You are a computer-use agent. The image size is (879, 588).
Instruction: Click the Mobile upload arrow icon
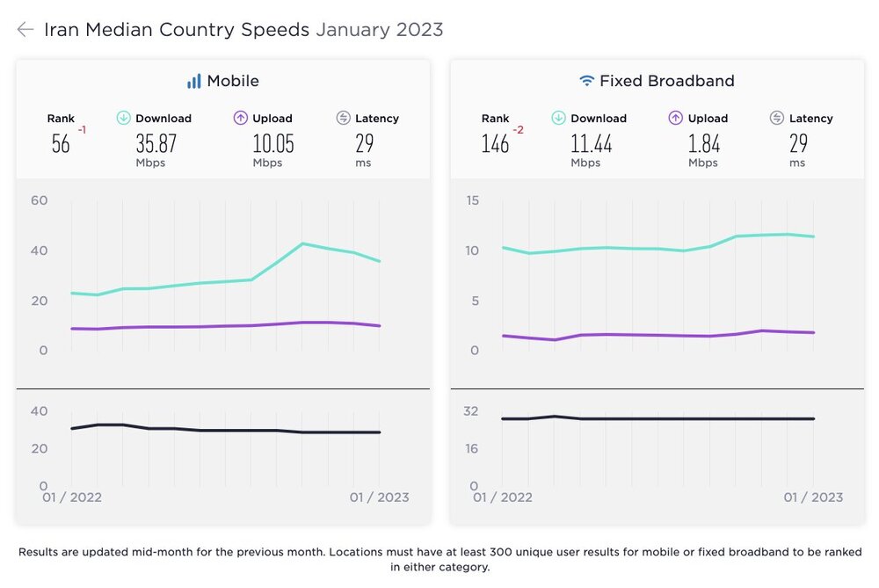click(x=241, y=118)
